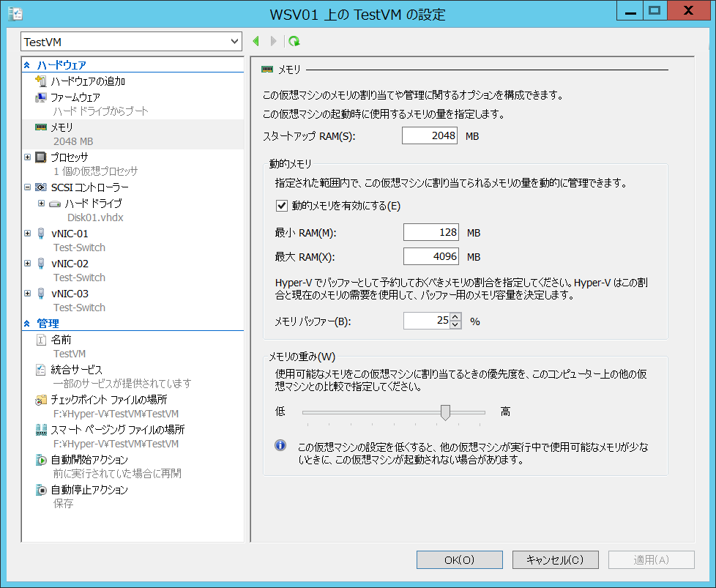Click the Smart Paging File Location icon
Screen dimensions: 716x588
pos(41,429)
